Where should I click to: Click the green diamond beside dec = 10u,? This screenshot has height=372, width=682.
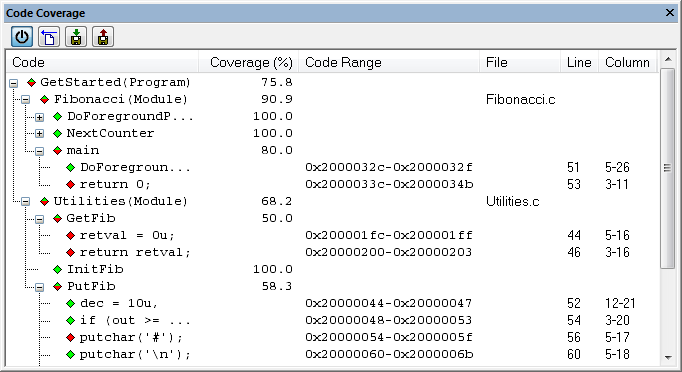click(x=71, y=303)
